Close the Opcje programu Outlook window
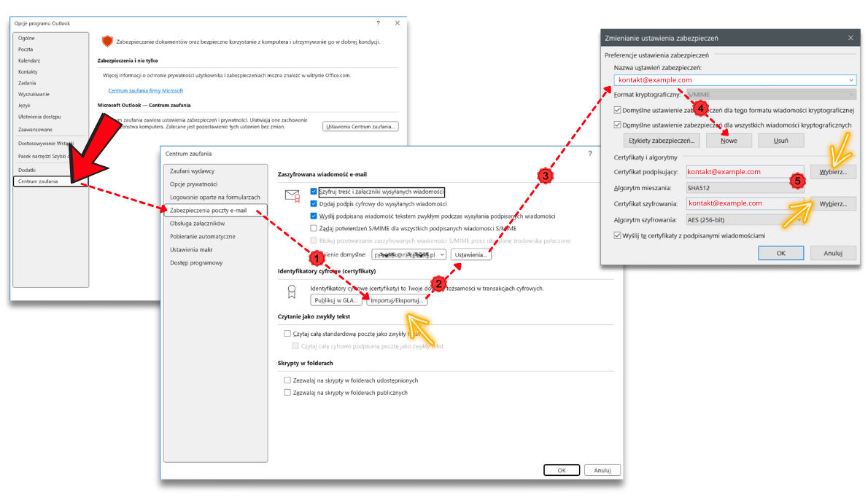 [x=397, y=23]
